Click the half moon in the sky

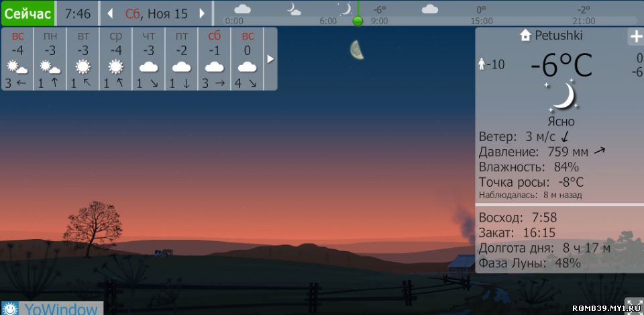(357, 49)
